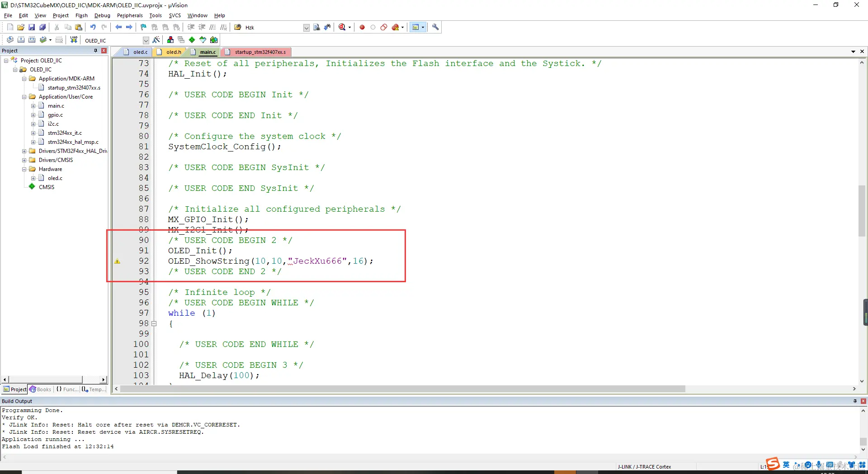The height and width of the screenshot is (474, 868).
Task: Open the Peripherals menu
Action: 130,15
